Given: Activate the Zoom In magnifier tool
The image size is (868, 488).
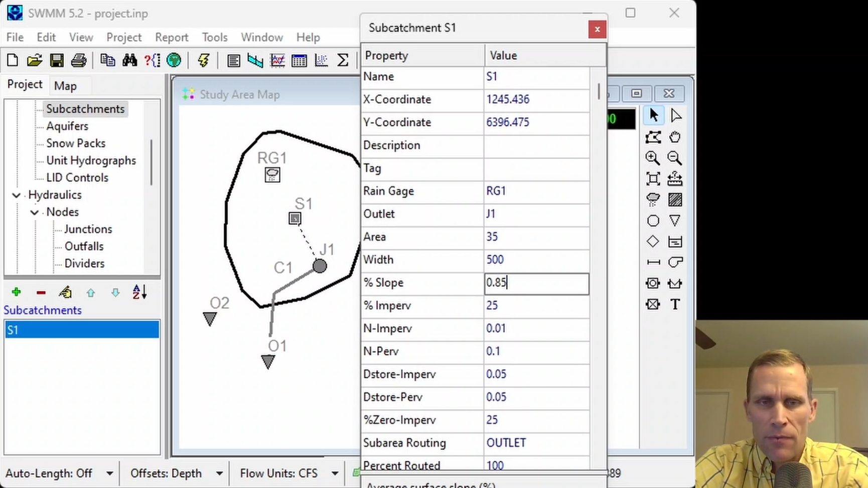Looking at the screenshot, I should (x=653, y=158).
